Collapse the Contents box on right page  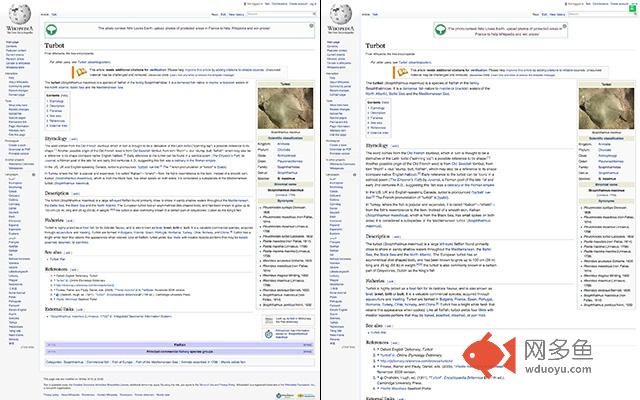[385, 102]
